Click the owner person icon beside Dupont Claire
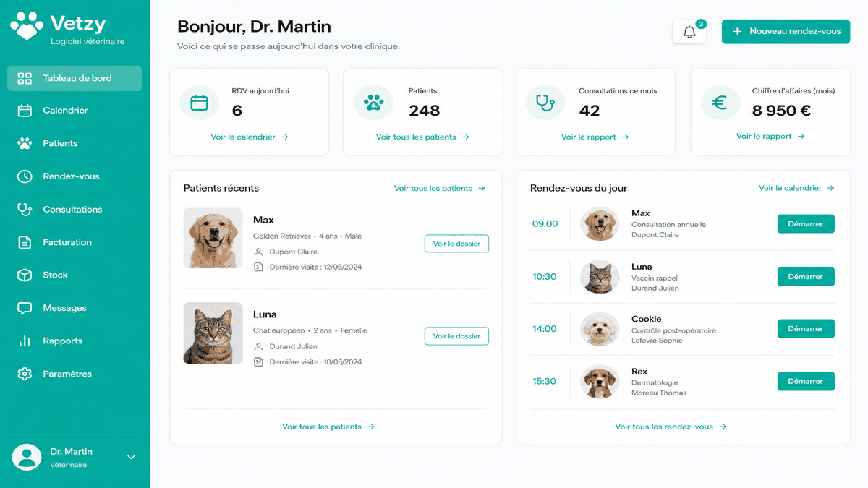 pyautogui.click(x=259, y=252)
